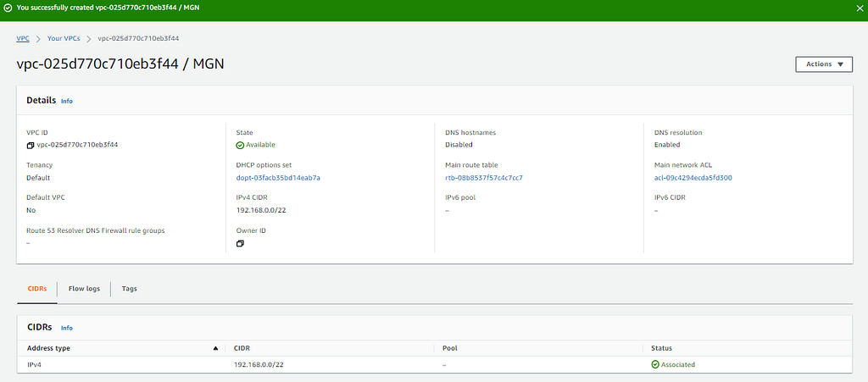The image size is (868, 382).
Task: Sort by Address type ascending arrow
Action: pyautogui.click(x=215, y=348)
